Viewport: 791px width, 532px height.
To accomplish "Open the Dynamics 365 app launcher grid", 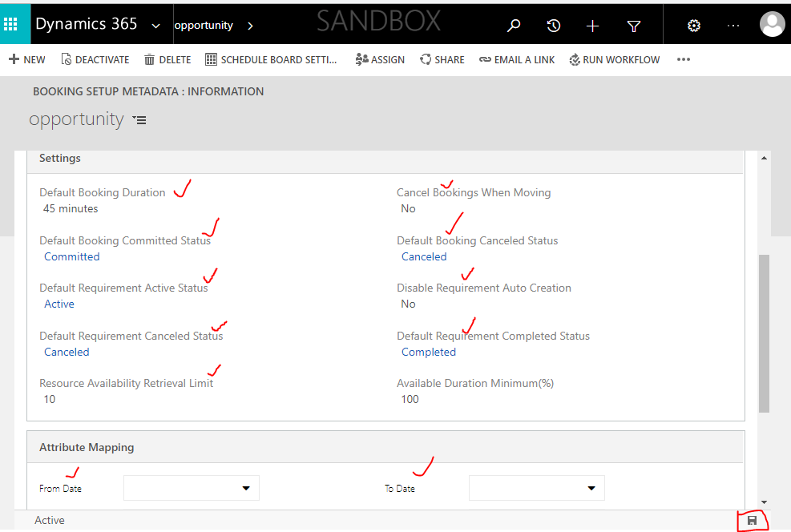I will pos(11,25).
